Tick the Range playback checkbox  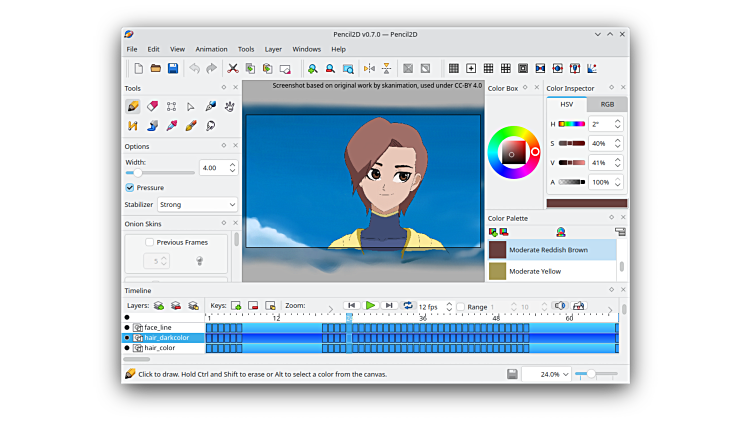point(461,306)
